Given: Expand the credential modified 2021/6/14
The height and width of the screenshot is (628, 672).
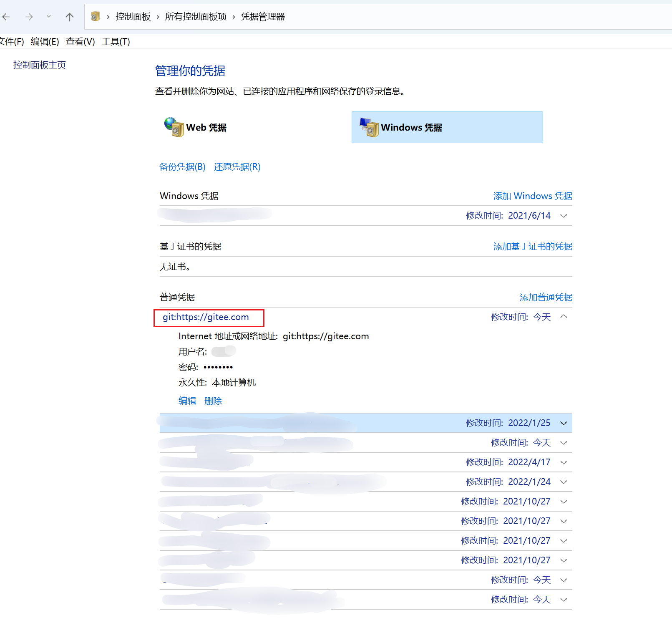Looking at the screenshot, I should click(564, 216).
